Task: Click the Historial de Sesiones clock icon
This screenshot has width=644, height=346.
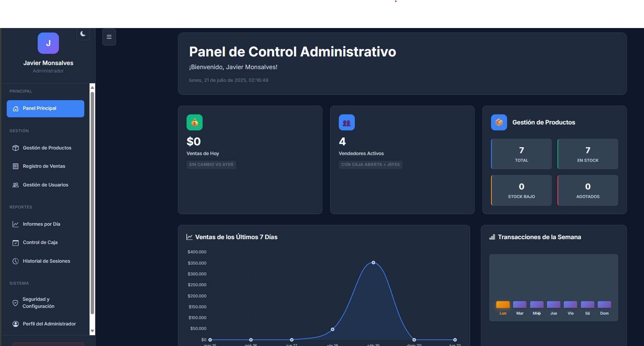Action: (16, 261)
